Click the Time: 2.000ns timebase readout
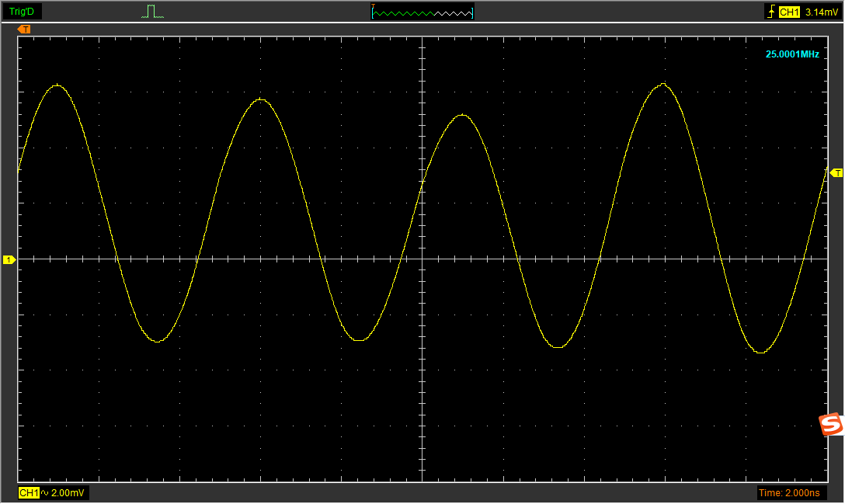Image resolution: width=845 pixels, height=504 pixels. (x=789, y=492)
